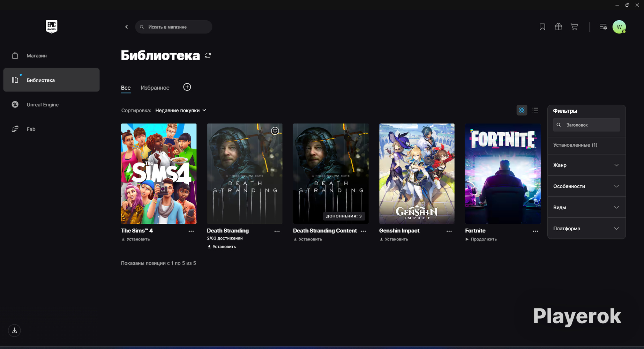The image size is (644, 349).
Task: Click the Genshin Impact title
Action: 399,231
